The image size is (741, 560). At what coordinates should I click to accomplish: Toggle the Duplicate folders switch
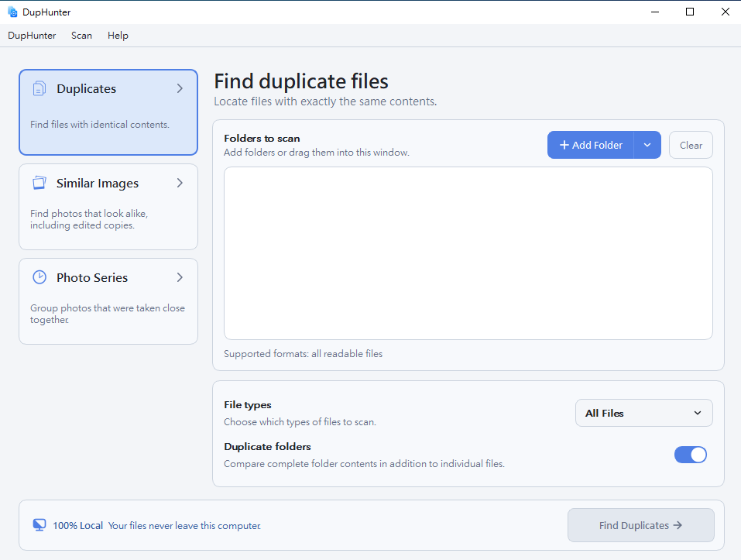(x=691, y=455)
